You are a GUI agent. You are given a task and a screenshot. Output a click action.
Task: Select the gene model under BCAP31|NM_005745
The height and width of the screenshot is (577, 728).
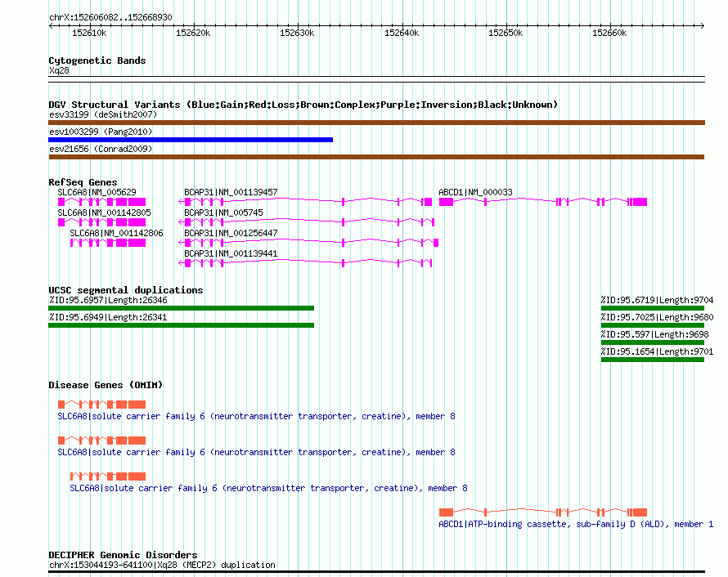click(x=307, y=222)
